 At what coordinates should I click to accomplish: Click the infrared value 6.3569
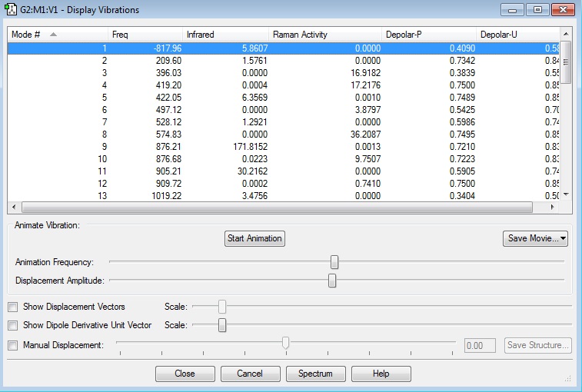[254, 98]
